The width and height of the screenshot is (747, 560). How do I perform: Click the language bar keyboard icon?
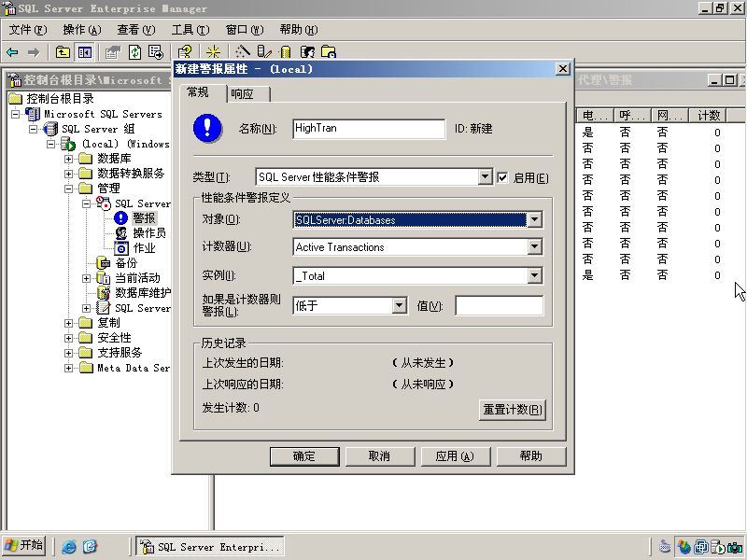tap(665, 547)
